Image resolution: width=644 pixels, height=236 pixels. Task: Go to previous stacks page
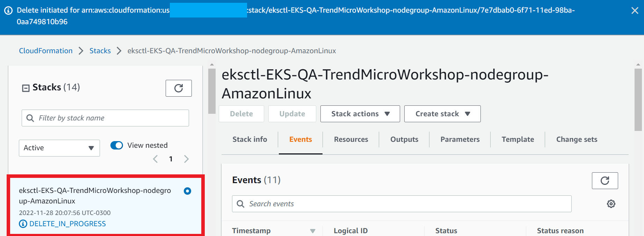155,159
